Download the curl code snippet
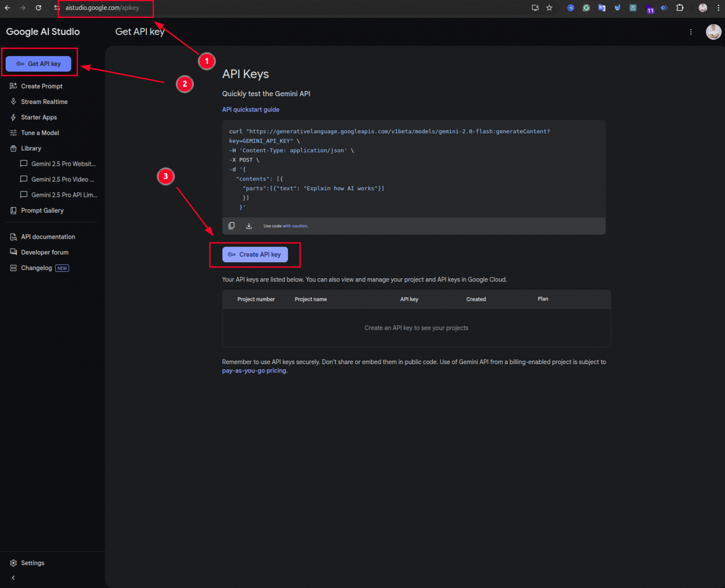This screenshot has width=725, height=588. [249, 226]
